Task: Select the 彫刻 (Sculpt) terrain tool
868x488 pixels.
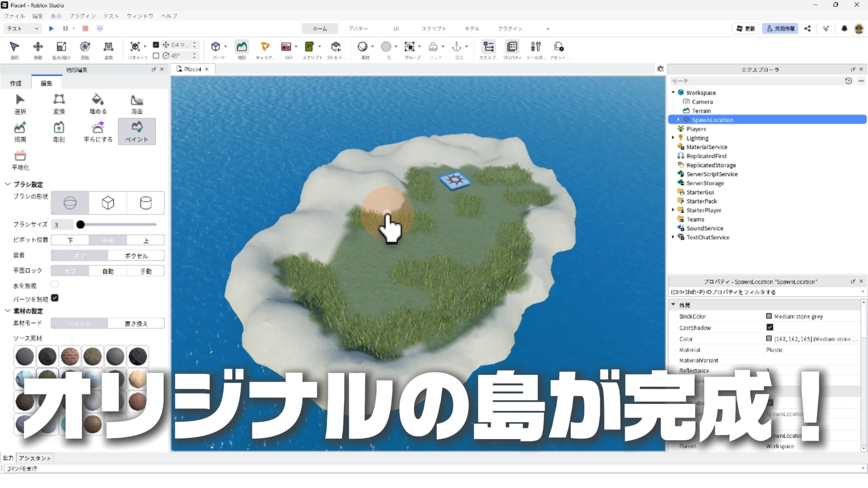Action: click(59, 131)
